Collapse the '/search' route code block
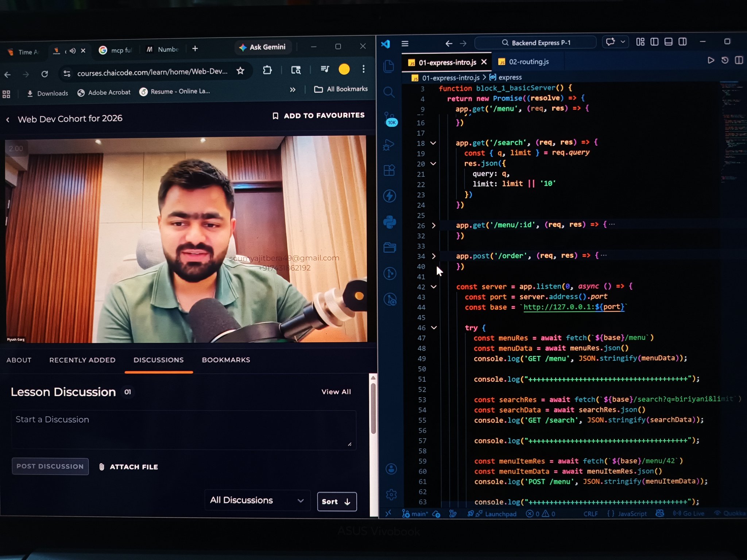This screenshot has height=560, width=747. point(433,143)
